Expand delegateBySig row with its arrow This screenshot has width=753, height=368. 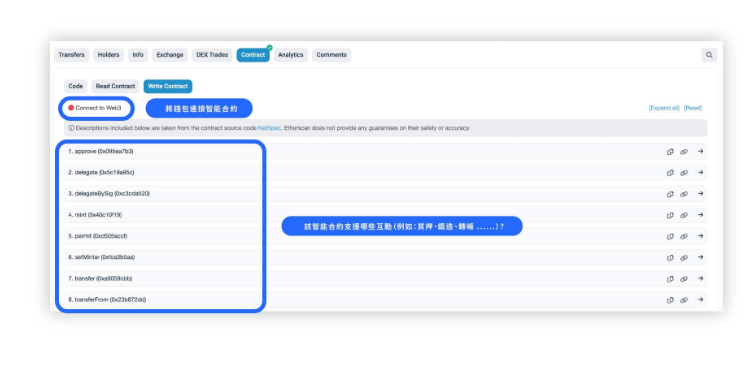tap(700, 194)
